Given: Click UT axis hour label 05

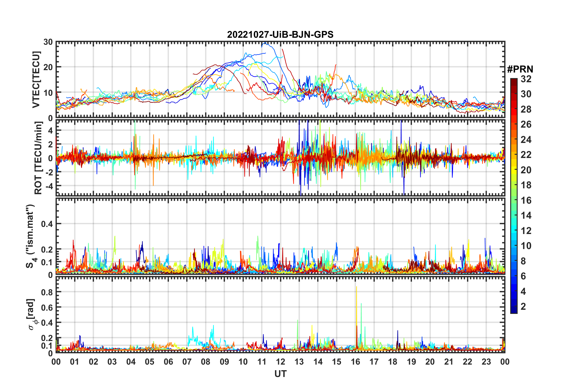Looking at the screenshot, I should coord(150,362).
